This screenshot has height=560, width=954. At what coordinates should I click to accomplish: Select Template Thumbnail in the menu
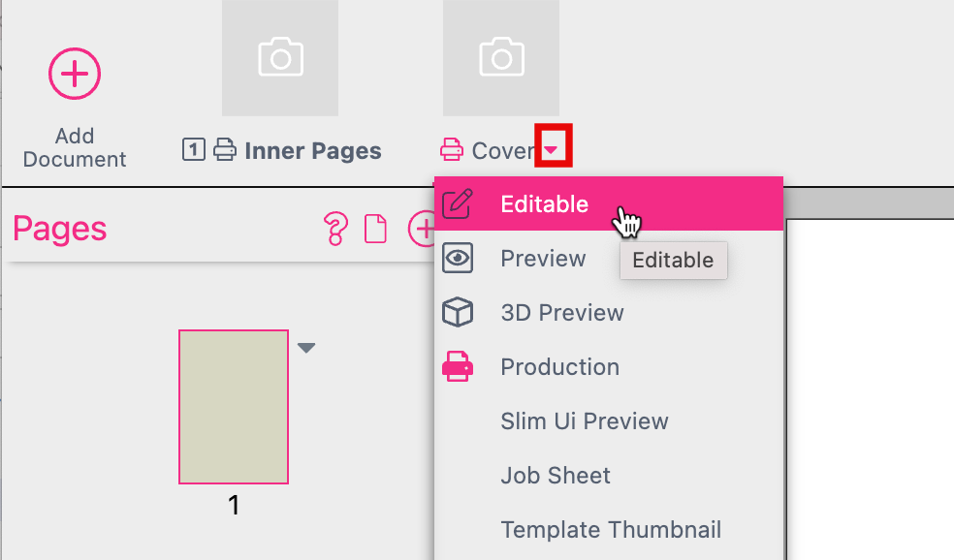pyautogui.click(x=611, y=529)
